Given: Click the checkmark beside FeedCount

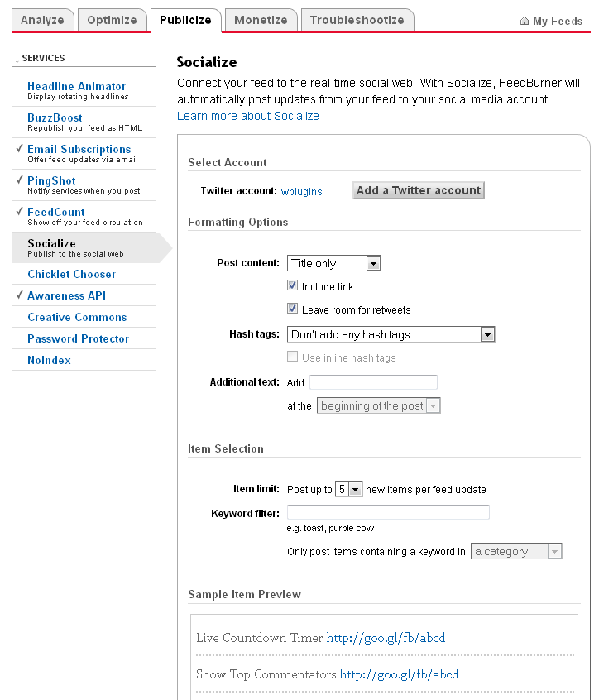Looking at the screenshot, I should 19,211.
